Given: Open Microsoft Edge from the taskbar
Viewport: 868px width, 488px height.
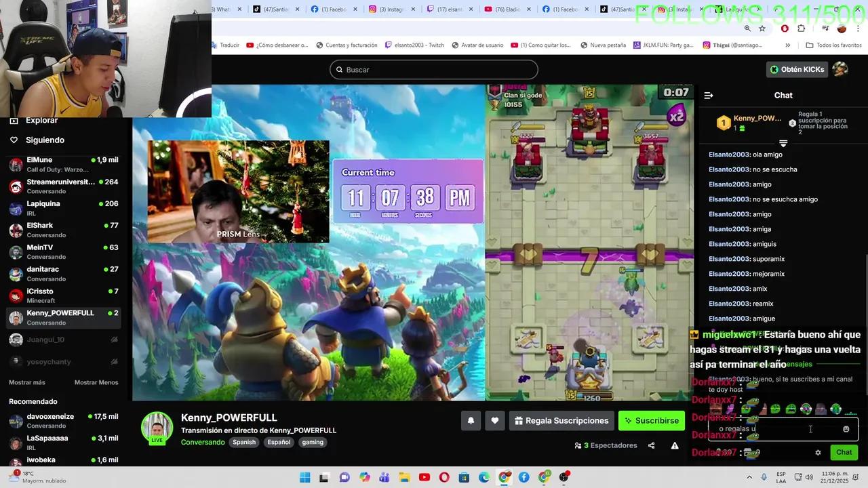Looking at the screenshot, I should (484, 477).
